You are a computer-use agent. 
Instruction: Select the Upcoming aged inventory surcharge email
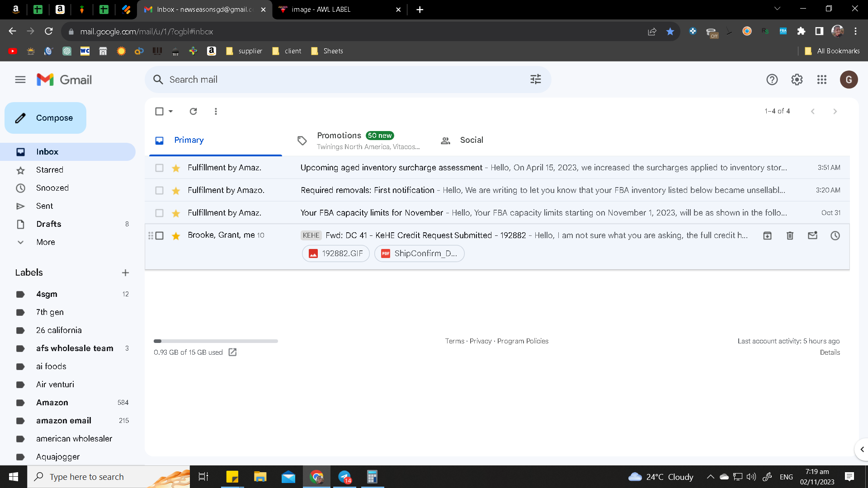159,168
